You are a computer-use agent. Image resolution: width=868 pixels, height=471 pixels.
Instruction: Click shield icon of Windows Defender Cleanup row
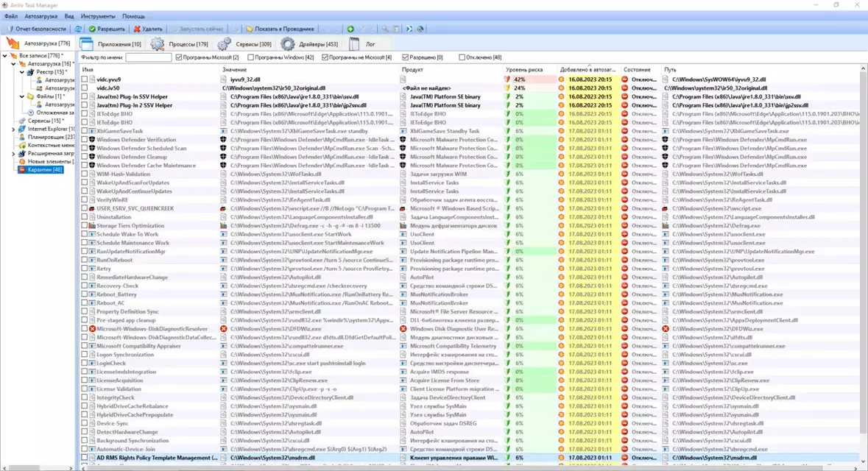pyautogui.click(x=93, y=157)
